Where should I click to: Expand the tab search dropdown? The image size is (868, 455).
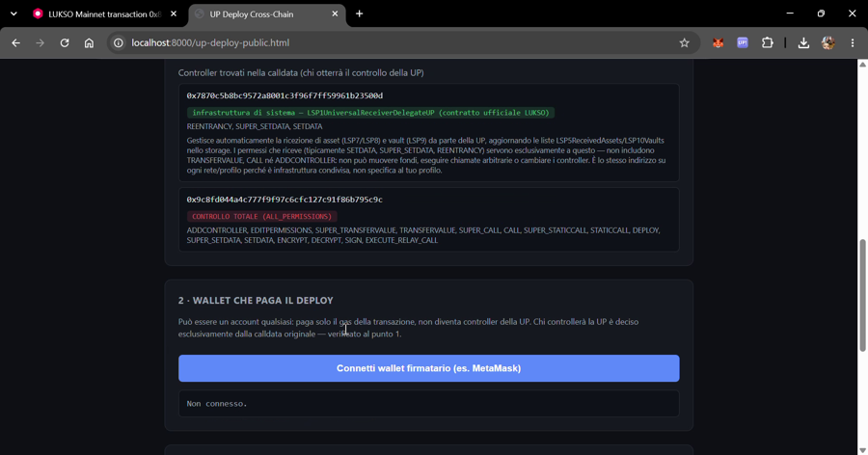(14, 13)
